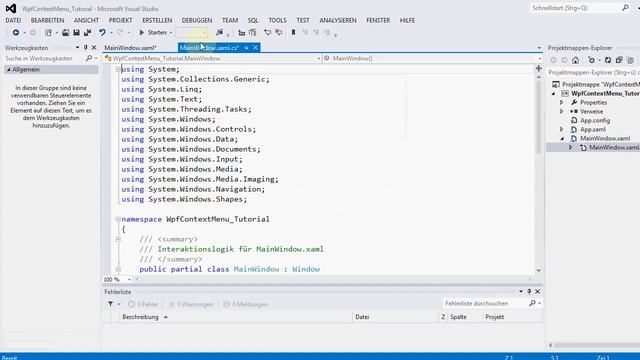Click the Find in Files toolbar icon
This screenshot has width=640, height=360.
pos(219,32)
